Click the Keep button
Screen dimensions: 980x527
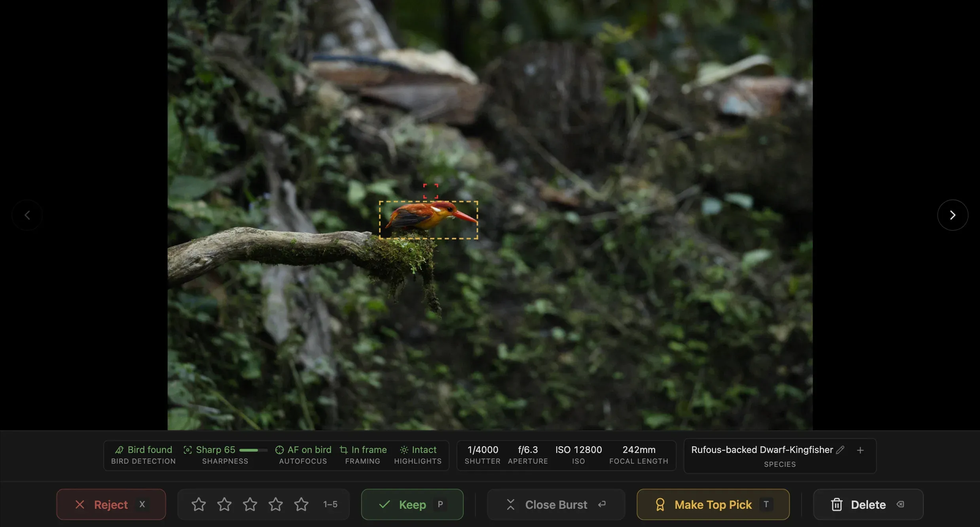point(412,504)
